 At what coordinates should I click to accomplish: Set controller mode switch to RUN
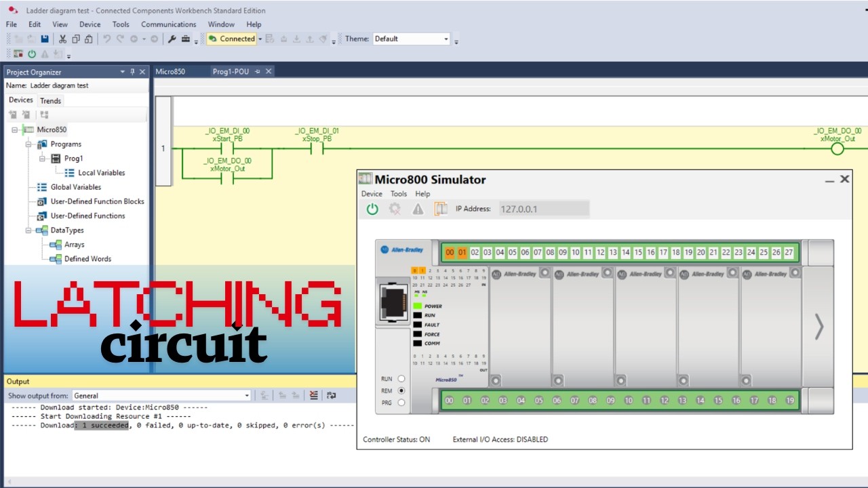click(x=401, y=379)
